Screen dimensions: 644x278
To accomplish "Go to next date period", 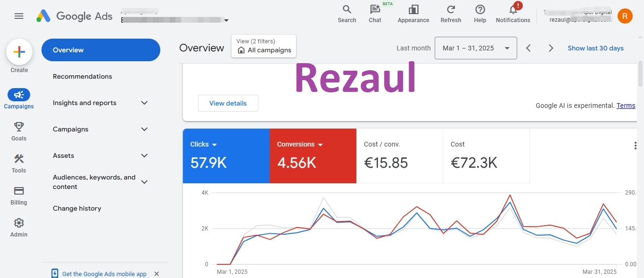I will [x=551, y=48].
